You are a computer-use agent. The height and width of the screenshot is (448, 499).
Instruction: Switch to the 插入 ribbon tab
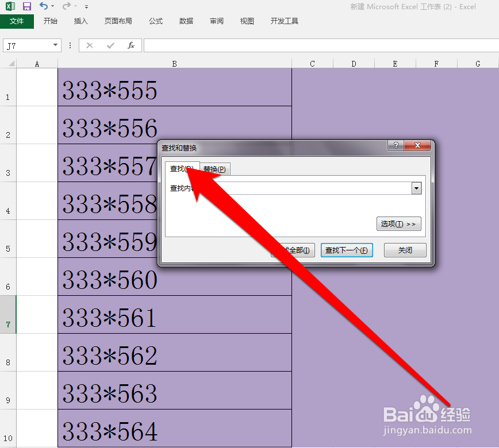pyautogui.click(x=81, y=21)
